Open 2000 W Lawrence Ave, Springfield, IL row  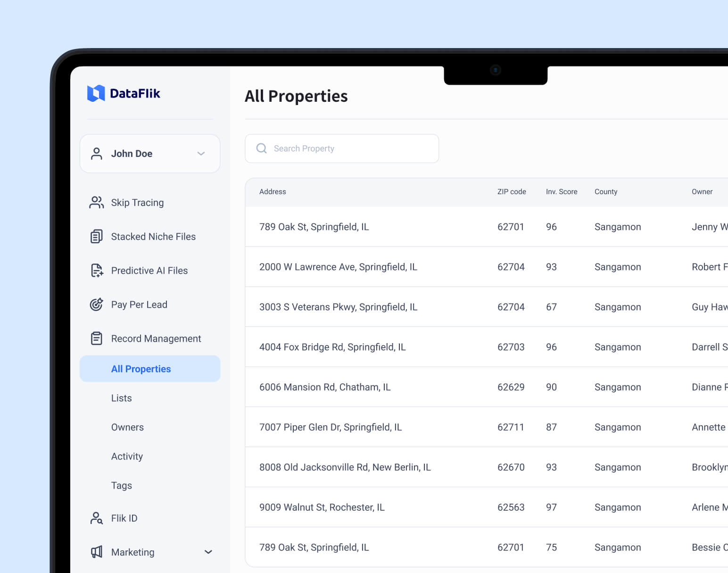click(487, 267)
